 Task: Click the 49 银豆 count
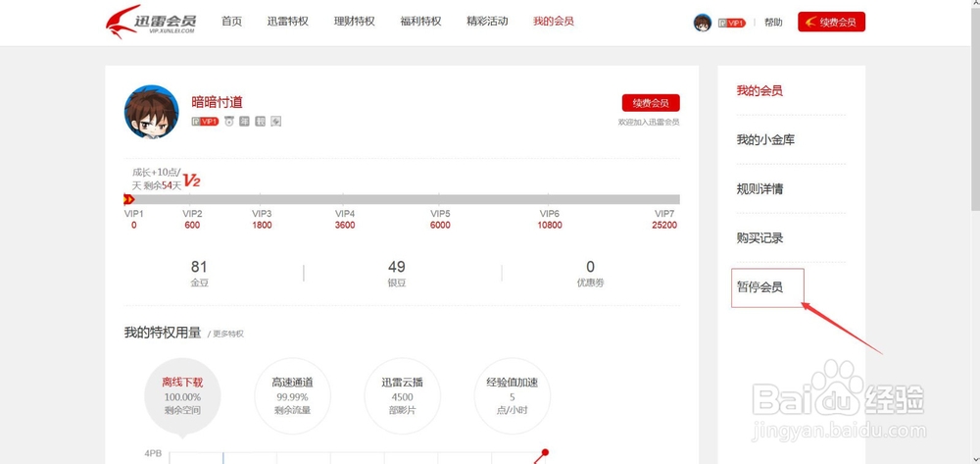(x=396, y=274)
